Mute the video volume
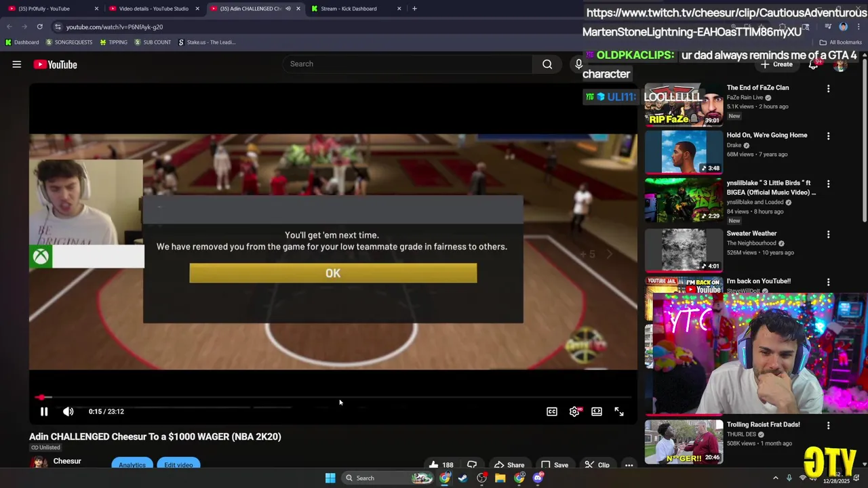Image resolution: width=868 pixels, height=488 pixels. 68,411
